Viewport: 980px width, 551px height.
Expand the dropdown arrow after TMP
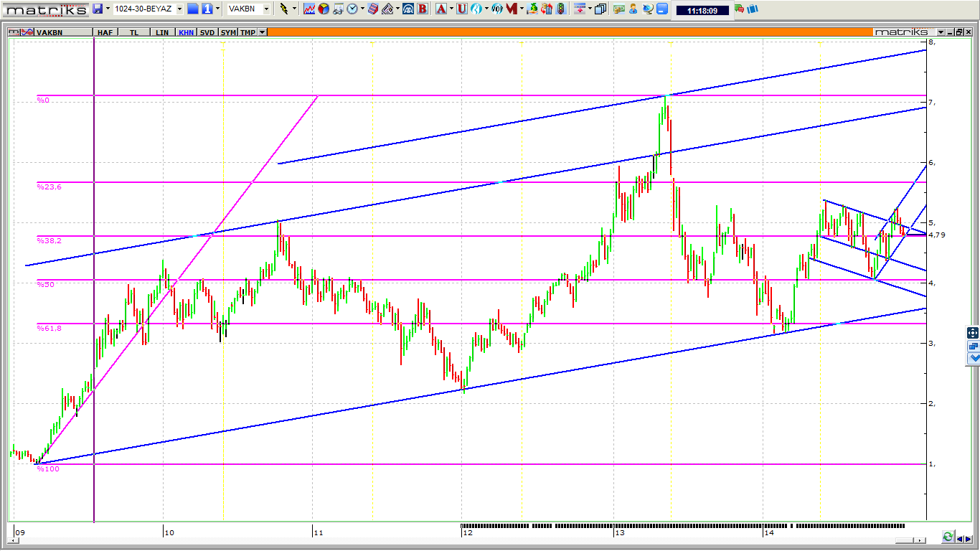point(263,32)
